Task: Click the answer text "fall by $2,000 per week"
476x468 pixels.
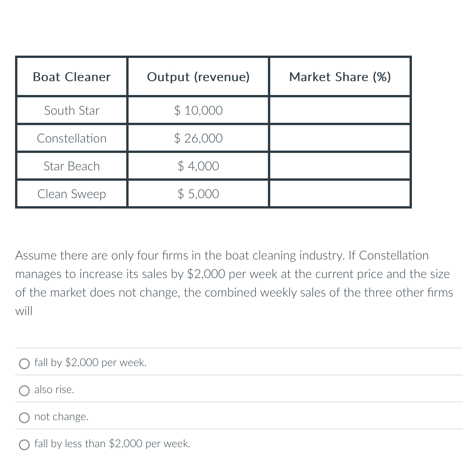Action: coord(90,363)
